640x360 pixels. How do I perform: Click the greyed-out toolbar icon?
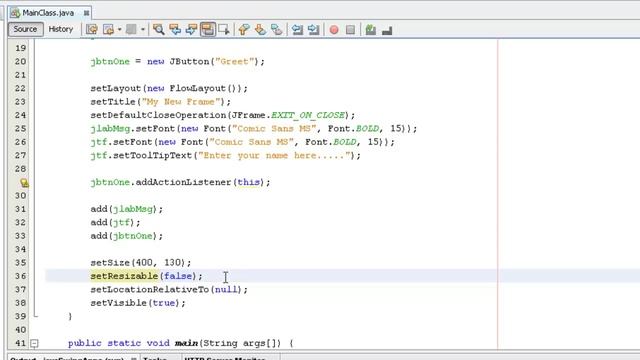tap(131, 29)
